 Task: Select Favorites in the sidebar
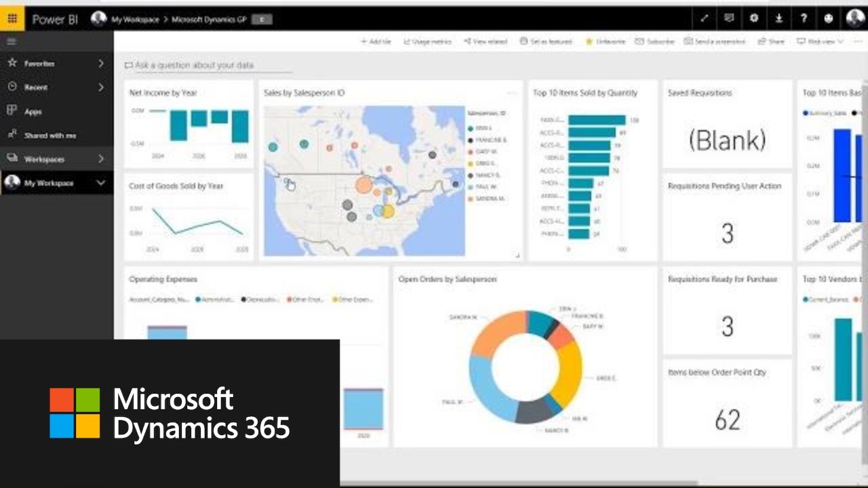click(x=39, y=64)
